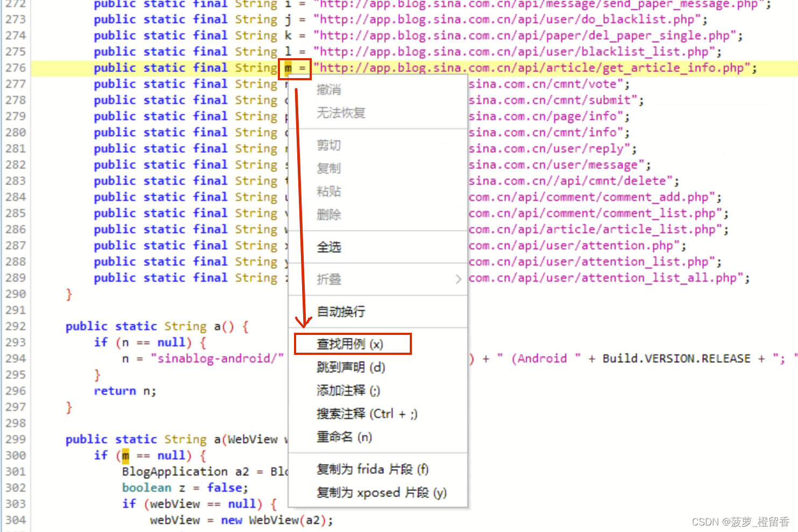Click "剪切" in the context menu
The height and width of the screenshot is (532, 798).
(x=328, y=145)
